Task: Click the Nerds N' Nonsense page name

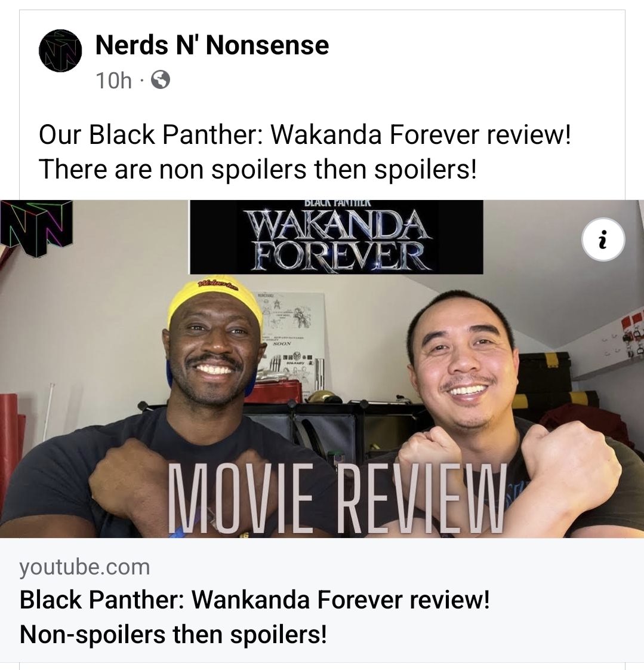Action: click(212, 45)
